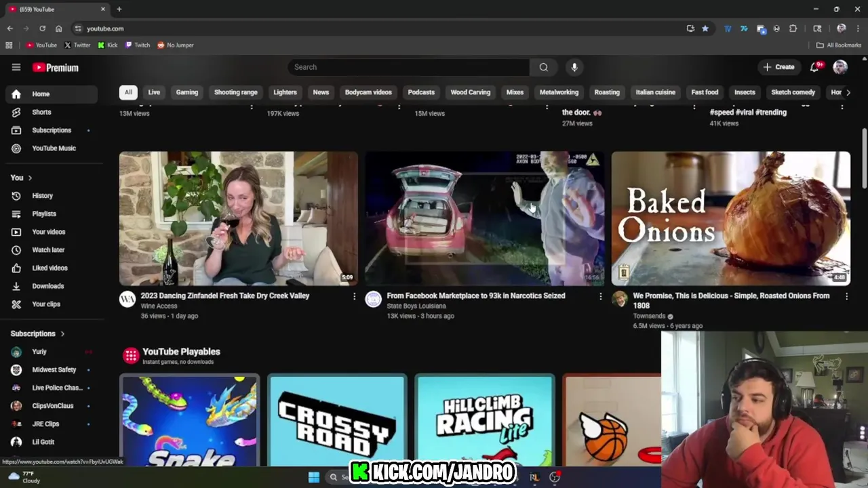This screenshot has height=488, width=868.
Task: Open the YouTube Playables section heading
Action: coord(181,352)
